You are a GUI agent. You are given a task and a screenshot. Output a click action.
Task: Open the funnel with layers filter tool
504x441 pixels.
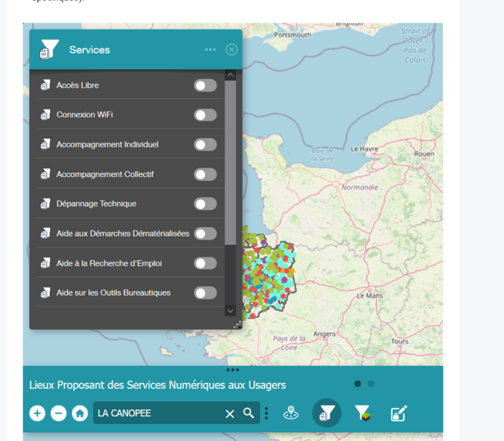point(363,413)
